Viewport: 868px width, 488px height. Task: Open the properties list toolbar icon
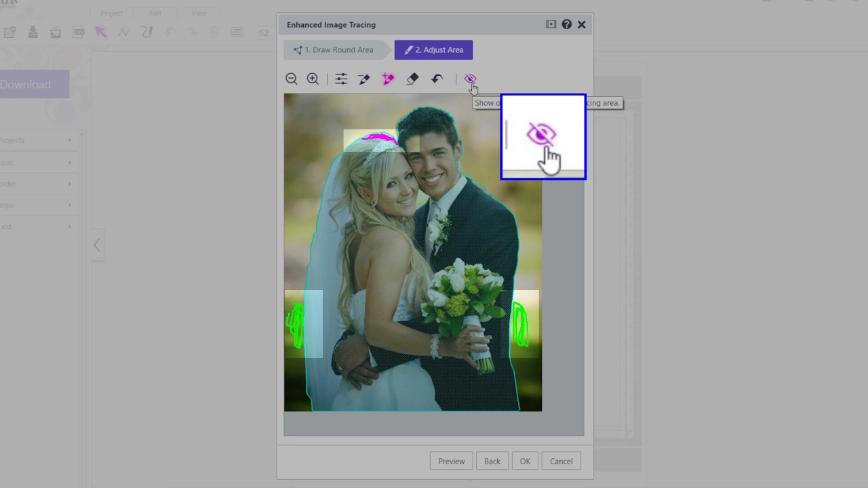pos(237,32)
